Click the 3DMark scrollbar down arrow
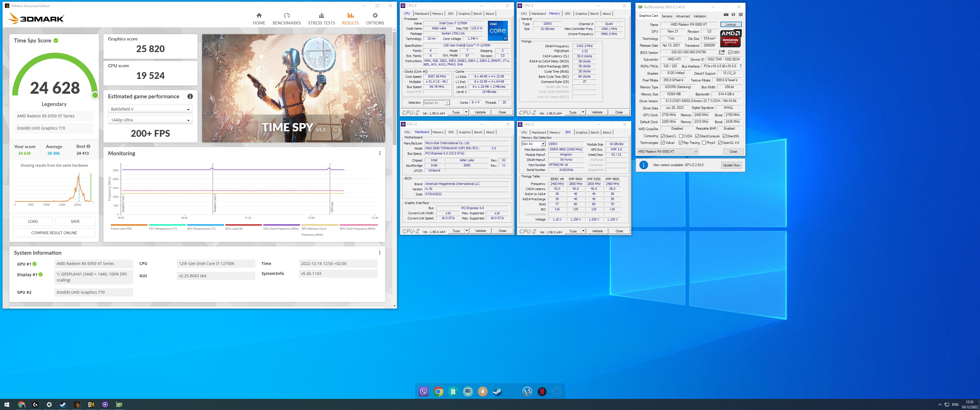Image resolution: width=980 pixels, height=410 pixels. pos(394,306)
